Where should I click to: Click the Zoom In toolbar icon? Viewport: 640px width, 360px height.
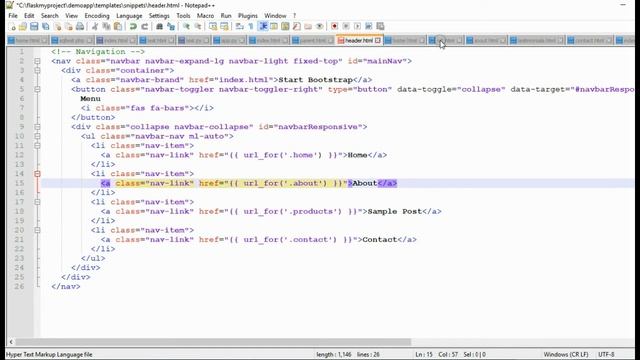pos(186,27)
